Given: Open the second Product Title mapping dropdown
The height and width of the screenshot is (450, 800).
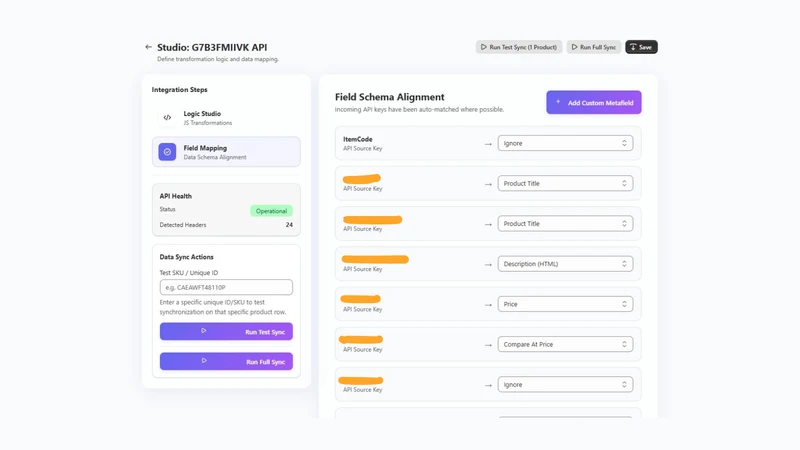Looking at the screenshot, I should (565, 224).
